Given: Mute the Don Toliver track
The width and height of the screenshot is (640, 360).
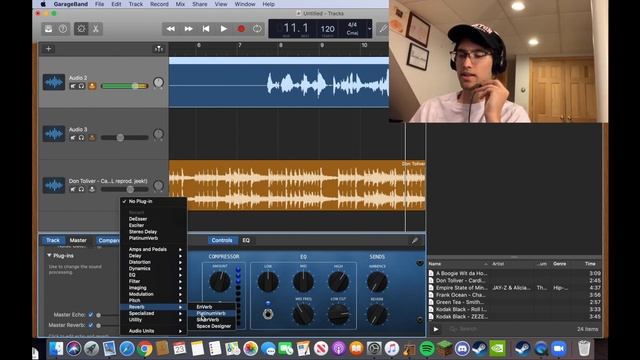Looking at the screenshot, I should click(x=73, y=189).
